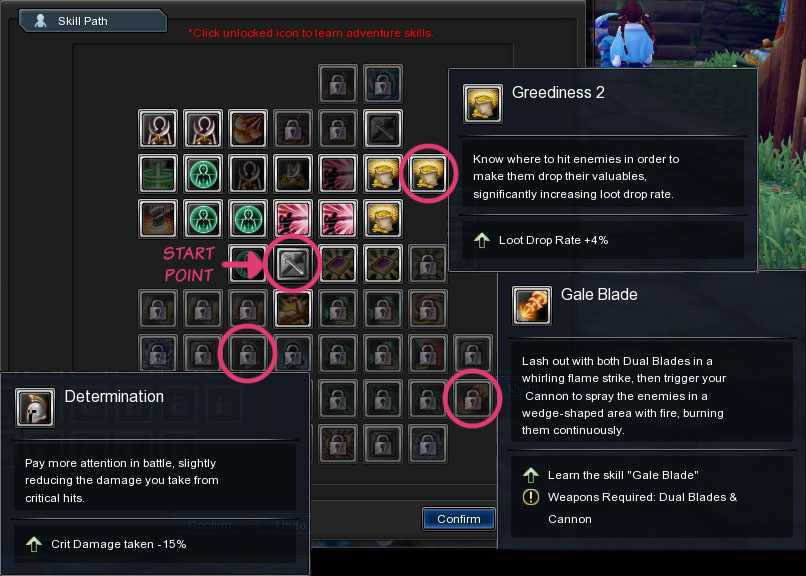Click the first white figure skill in second row
The width and height of the screenshot is (806, 576).
158,128
